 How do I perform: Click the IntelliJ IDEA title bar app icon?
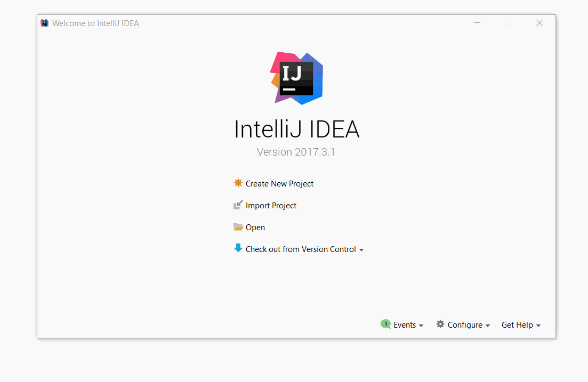pos(44,23)
